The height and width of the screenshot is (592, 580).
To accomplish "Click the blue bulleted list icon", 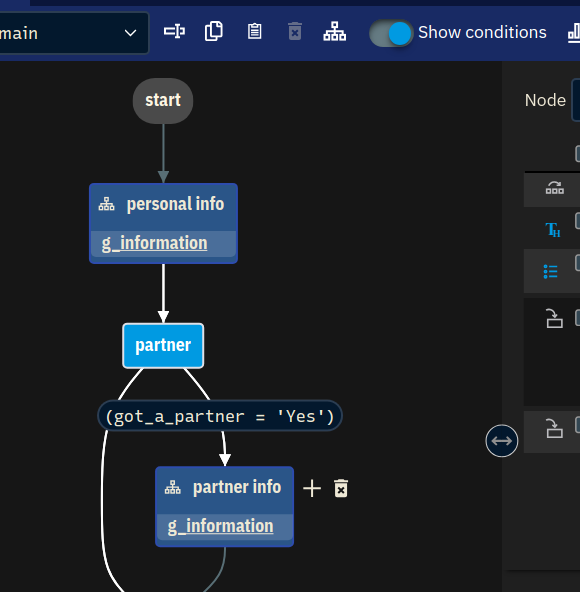I will pyautogui.click(x=551, y=271).
